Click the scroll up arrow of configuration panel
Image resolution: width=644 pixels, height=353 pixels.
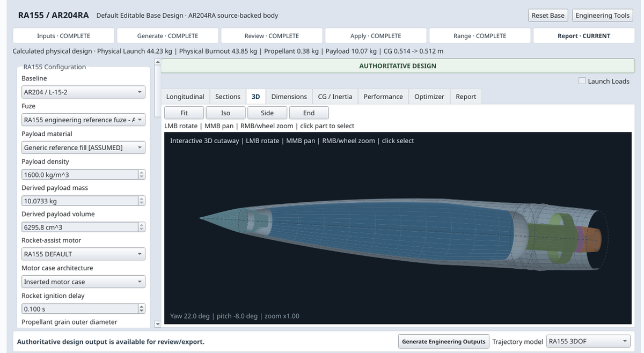coord(157,62)
